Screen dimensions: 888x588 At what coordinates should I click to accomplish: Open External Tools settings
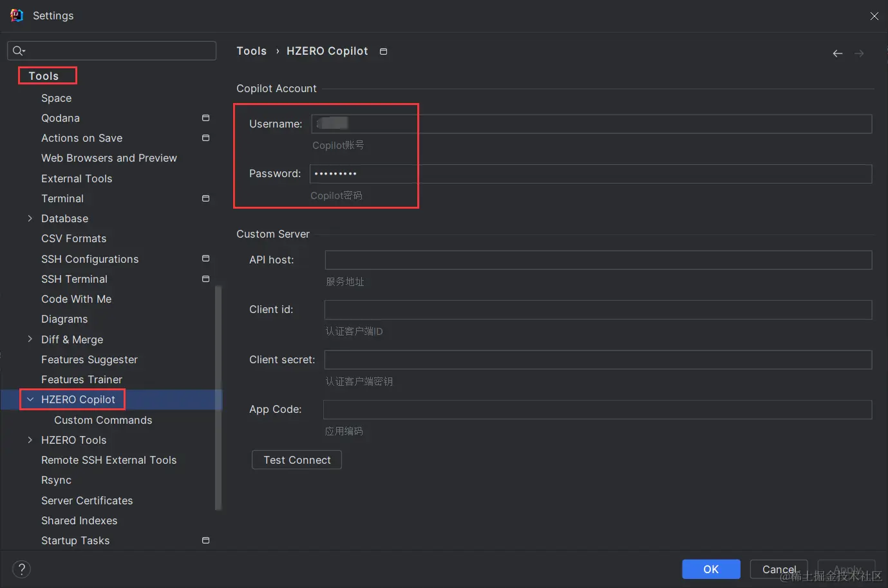pos(77,178)
